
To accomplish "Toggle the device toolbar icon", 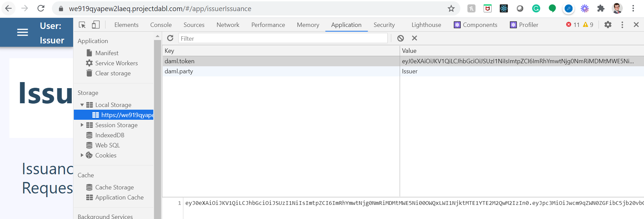I will coord(96,25).
